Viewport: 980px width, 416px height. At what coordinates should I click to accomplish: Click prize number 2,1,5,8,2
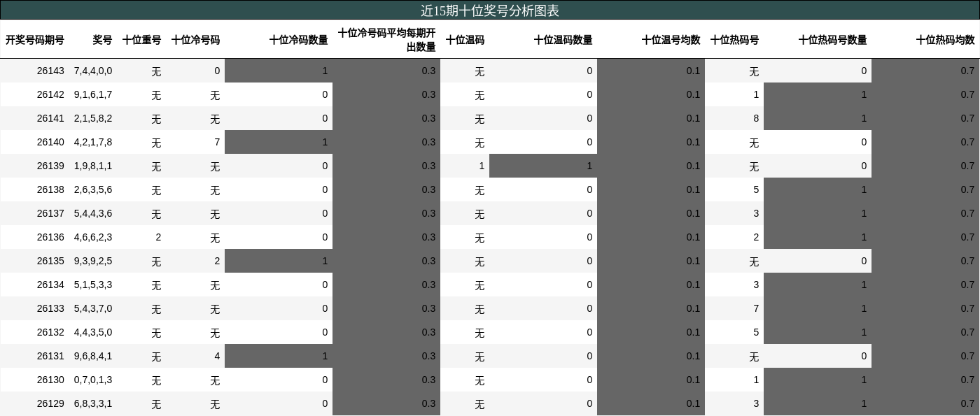click(x=93, y=118)
